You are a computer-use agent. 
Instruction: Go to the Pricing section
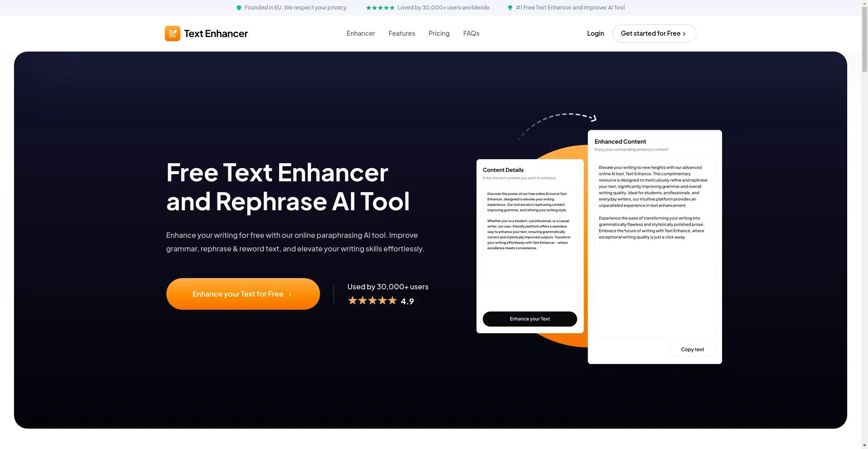coord(439,33)
